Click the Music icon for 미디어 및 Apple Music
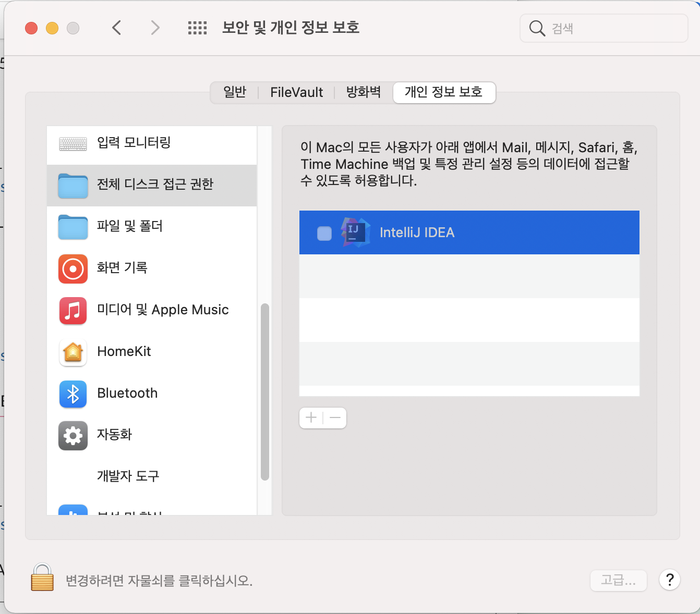 pyautogui.click(x=73, y=311)
